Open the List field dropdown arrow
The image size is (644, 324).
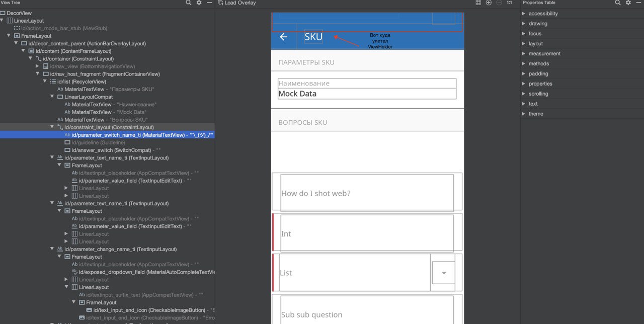[444, 273]
